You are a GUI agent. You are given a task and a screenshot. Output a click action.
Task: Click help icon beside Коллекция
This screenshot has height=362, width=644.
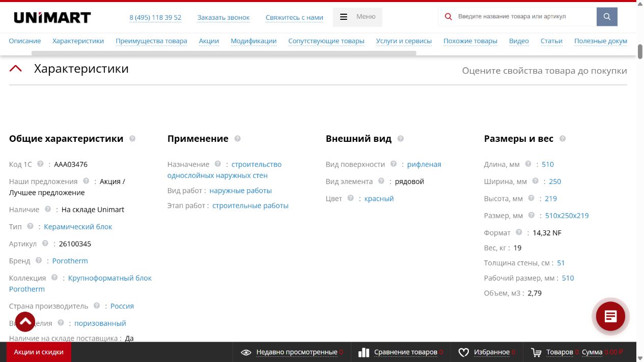[54, 278]
